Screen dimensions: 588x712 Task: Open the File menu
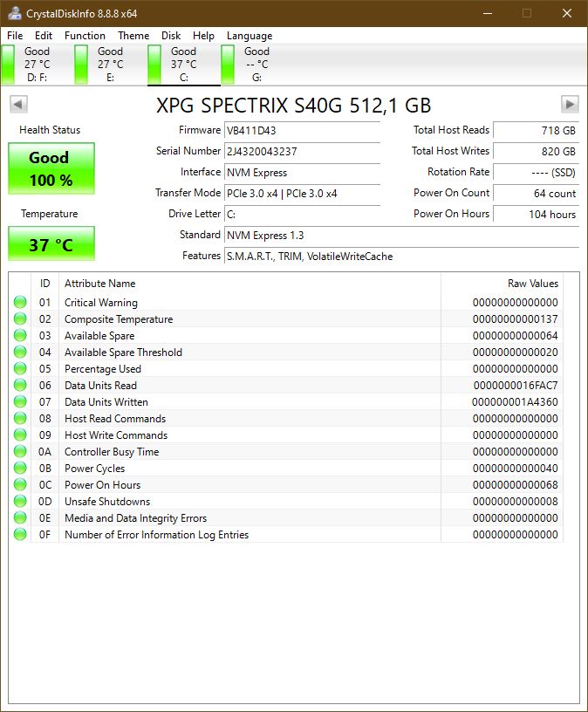pyautogui.click(x=15, y=36)
